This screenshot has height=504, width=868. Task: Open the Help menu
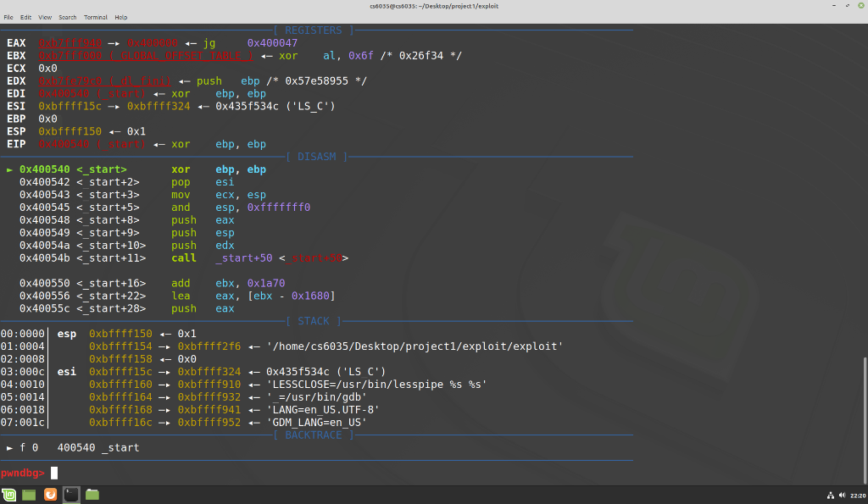pyautogui.click(x=120, y=16)
